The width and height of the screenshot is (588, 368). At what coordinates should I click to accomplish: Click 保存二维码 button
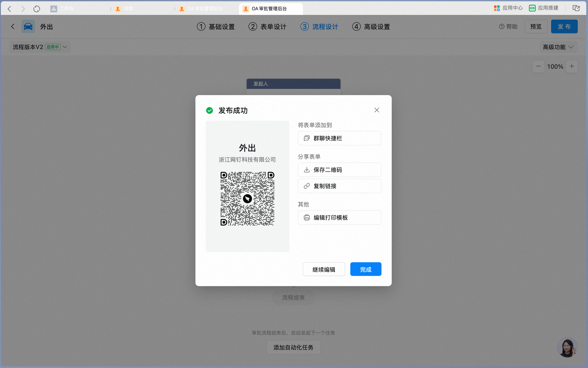[x=339, y=170]
